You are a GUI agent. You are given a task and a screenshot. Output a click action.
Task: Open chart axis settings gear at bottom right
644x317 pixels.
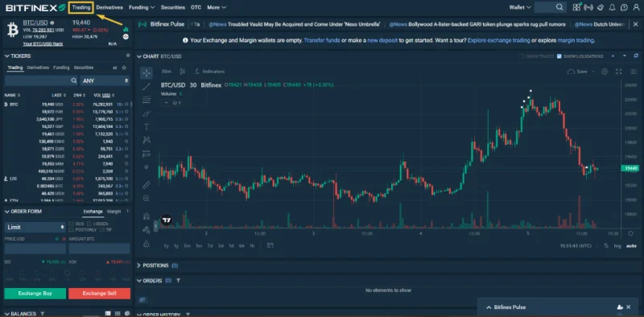pyautogui.click(x=631, y=233)
